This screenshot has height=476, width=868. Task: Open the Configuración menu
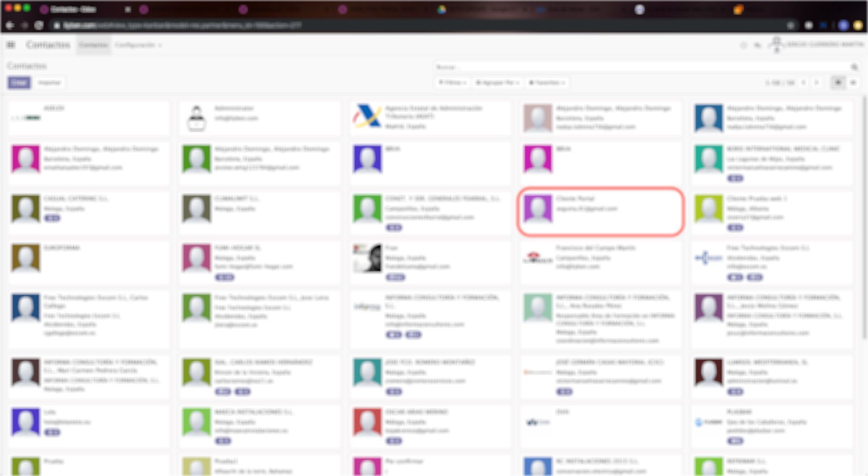coord(137,45)
